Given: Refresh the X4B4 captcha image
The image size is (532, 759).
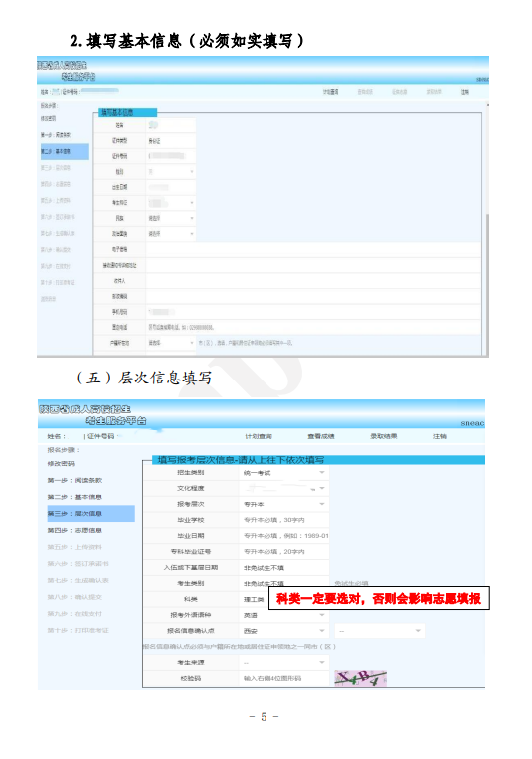Looking at the screenshot, I should point(360,679).
